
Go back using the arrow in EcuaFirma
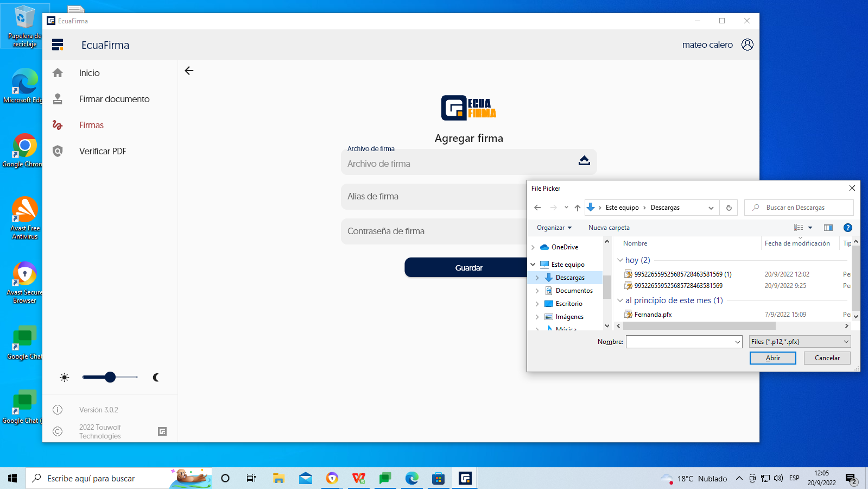pyautogui.click(x=189, y=71)
